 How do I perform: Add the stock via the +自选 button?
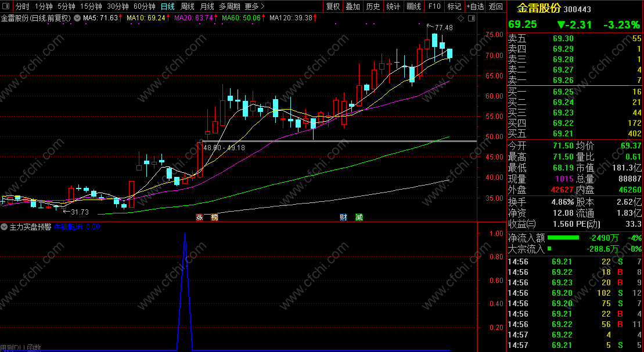[476, 6]
